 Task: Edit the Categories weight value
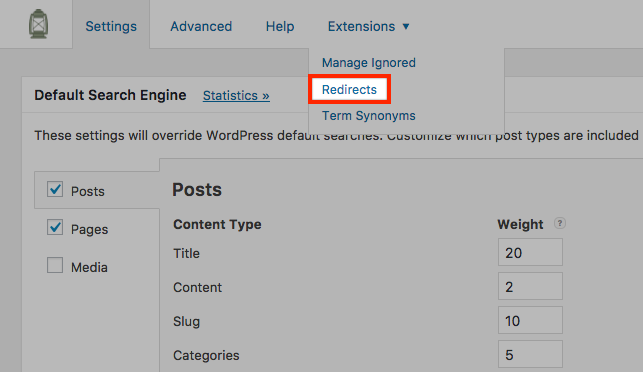[x=530, y=354]
